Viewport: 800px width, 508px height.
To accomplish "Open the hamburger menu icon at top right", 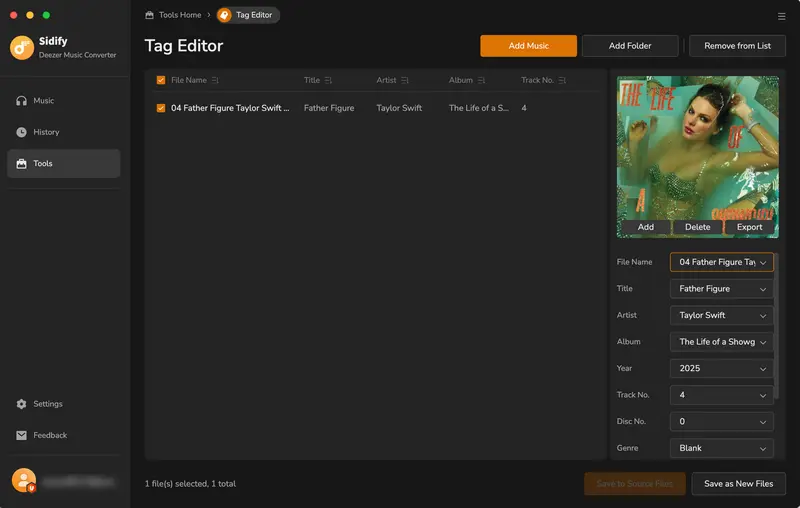I will 781,16.
